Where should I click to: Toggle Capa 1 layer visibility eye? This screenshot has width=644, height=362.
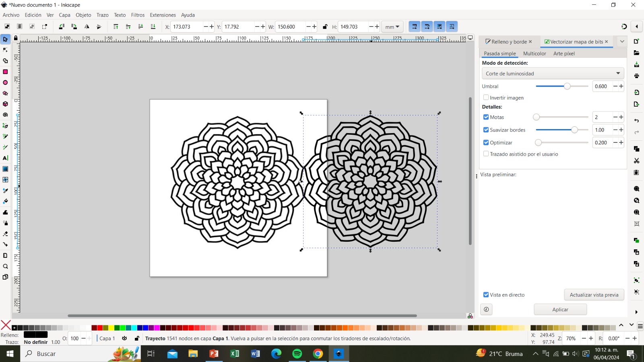[x=124, y=338]
